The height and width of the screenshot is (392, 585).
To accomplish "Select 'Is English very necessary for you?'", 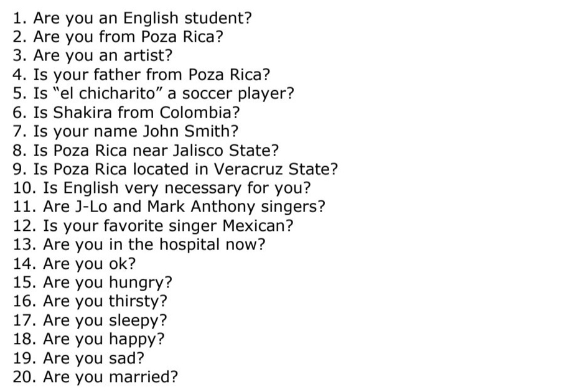I will pos(161,188).
